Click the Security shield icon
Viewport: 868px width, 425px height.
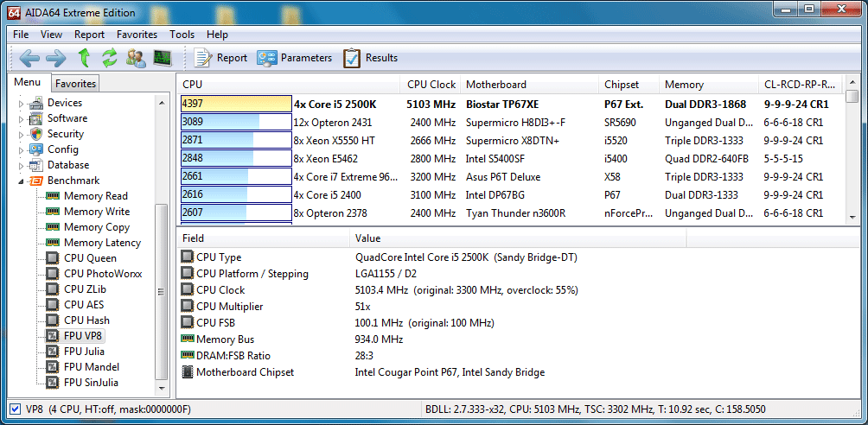coord(36,134)
